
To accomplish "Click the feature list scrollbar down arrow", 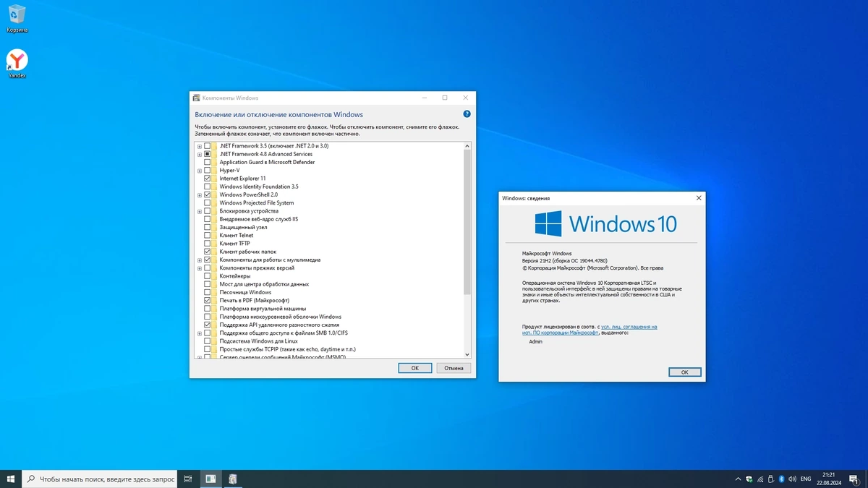I will [x=467, y=355].
